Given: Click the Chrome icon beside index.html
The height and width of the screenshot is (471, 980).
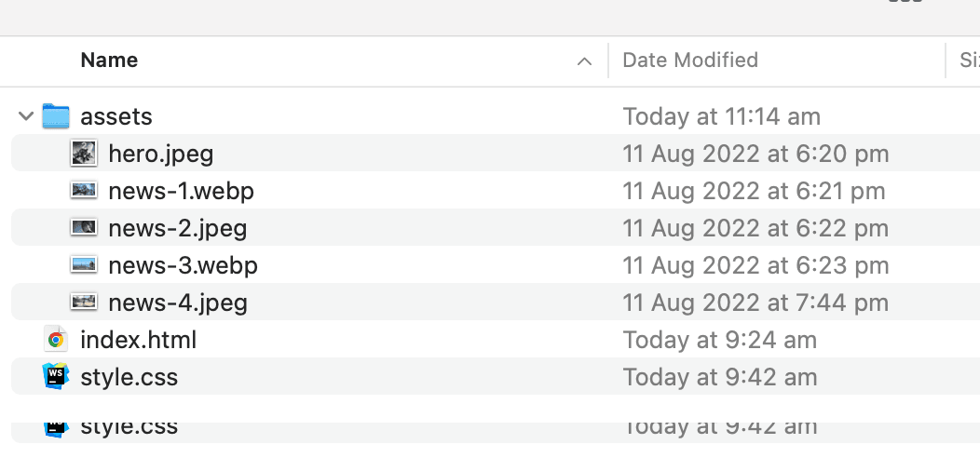Looking at the screenshot, I should pos(56,340).
